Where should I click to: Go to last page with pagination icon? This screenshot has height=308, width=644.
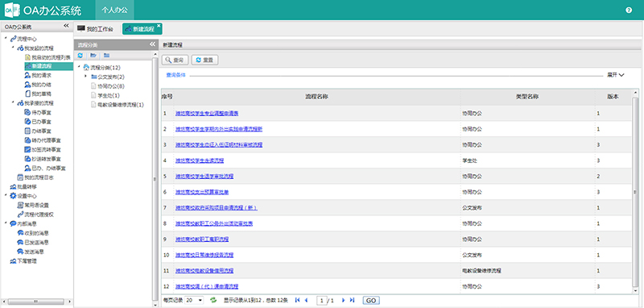(352, 301)
